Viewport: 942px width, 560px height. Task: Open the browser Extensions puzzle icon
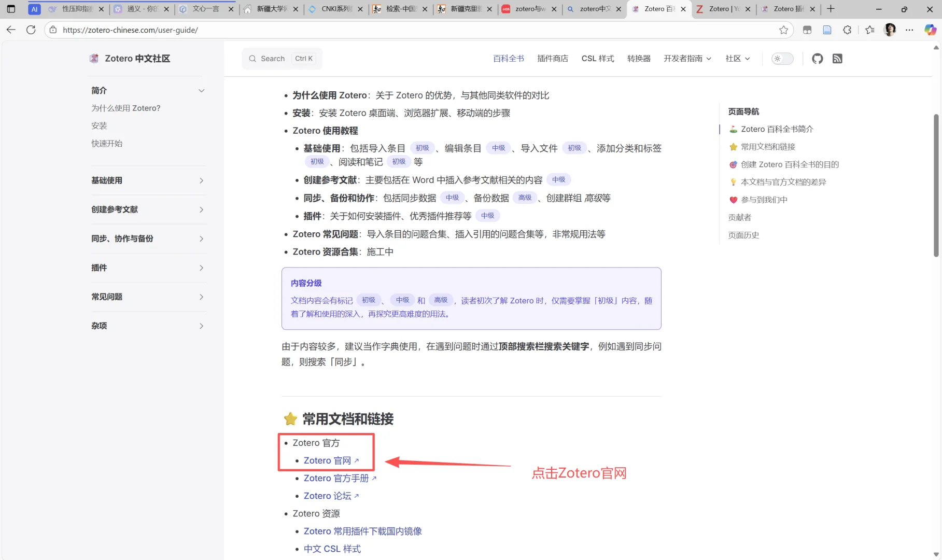[x=847, y=30]
